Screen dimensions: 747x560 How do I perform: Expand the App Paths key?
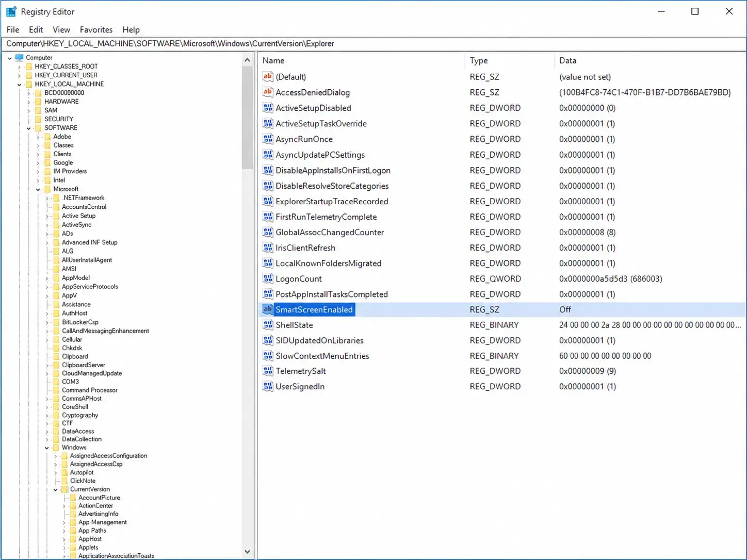[64, 531]
